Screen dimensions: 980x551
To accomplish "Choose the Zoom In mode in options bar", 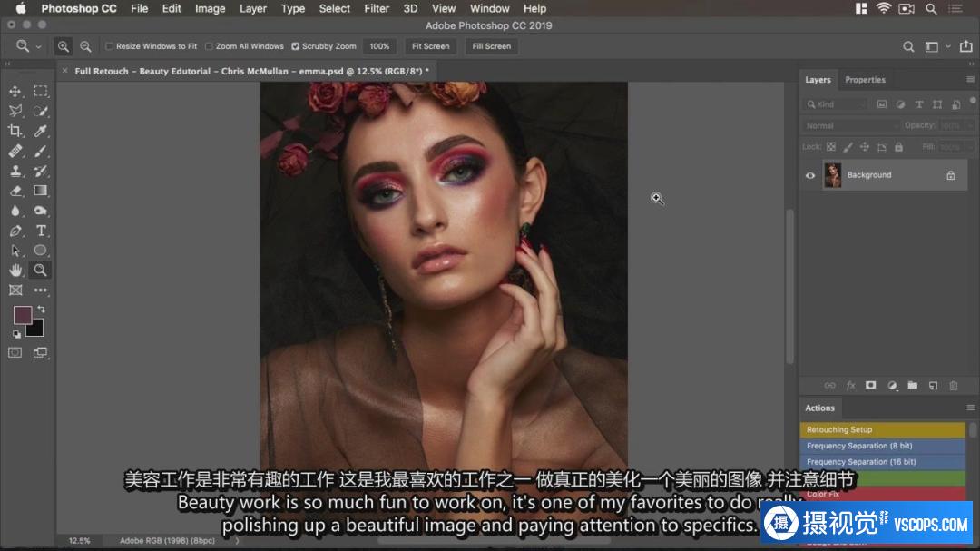I will (64, 46).
